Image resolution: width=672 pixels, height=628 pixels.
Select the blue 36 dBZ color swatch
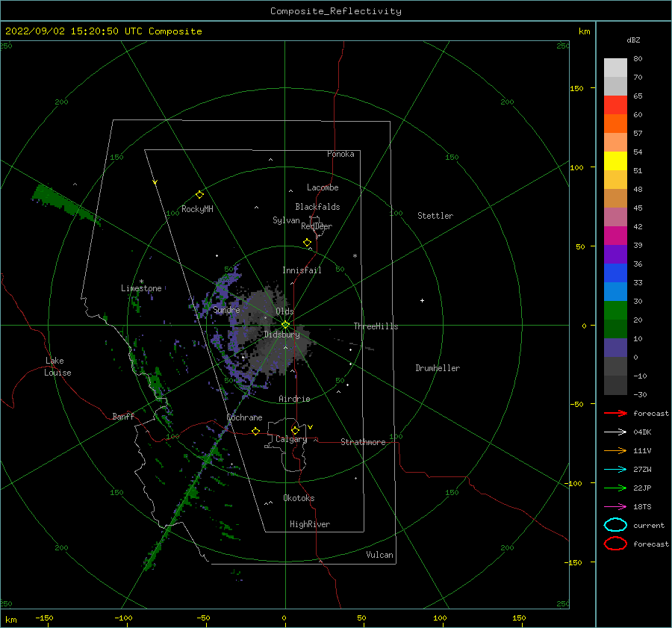(615, 273)
